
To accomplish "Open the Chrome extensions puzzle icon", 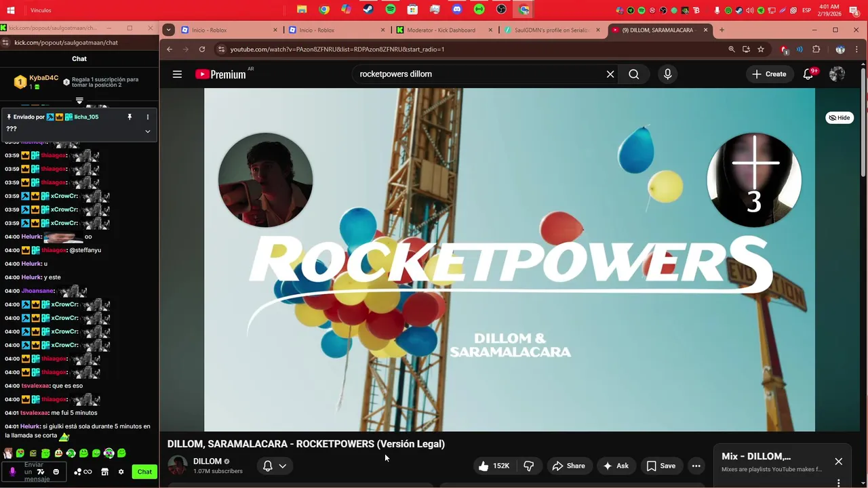I will tap(816, 49).
